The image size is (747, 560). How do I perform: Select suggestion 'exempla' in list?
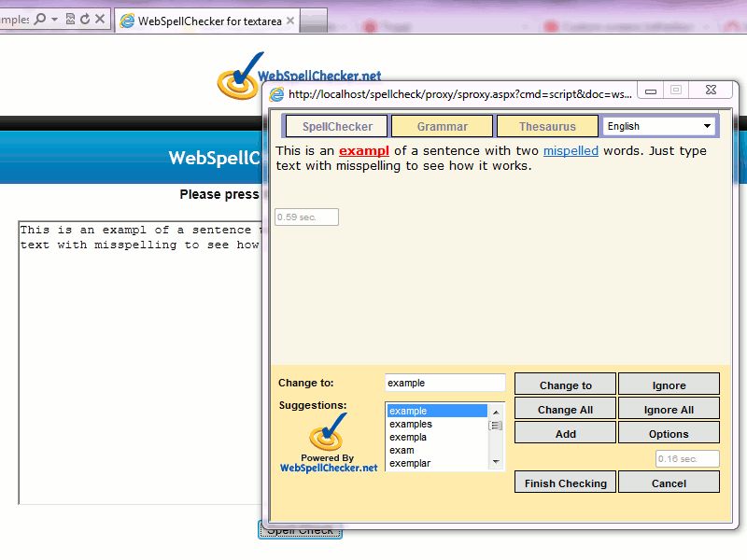click(437, 437)
